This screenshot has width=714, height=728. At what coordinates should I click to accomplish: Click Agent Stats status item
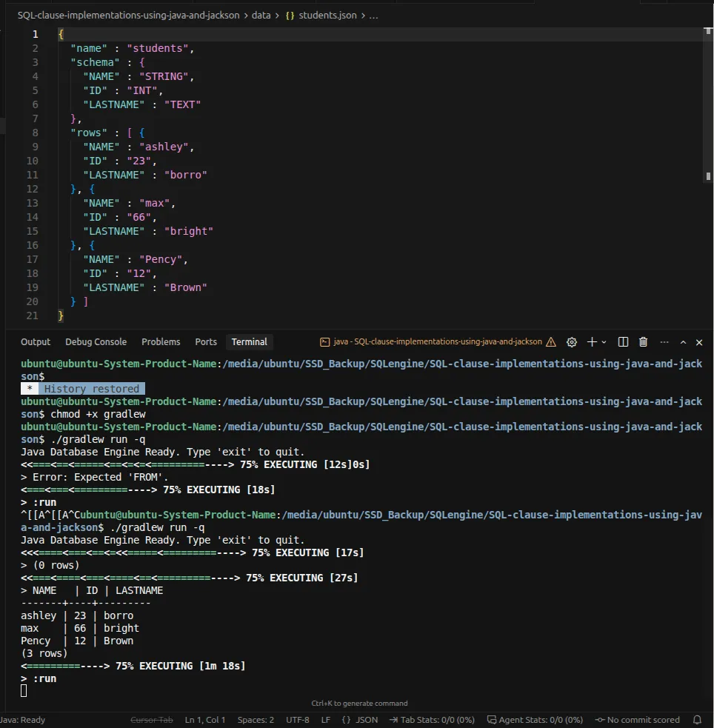534,720
